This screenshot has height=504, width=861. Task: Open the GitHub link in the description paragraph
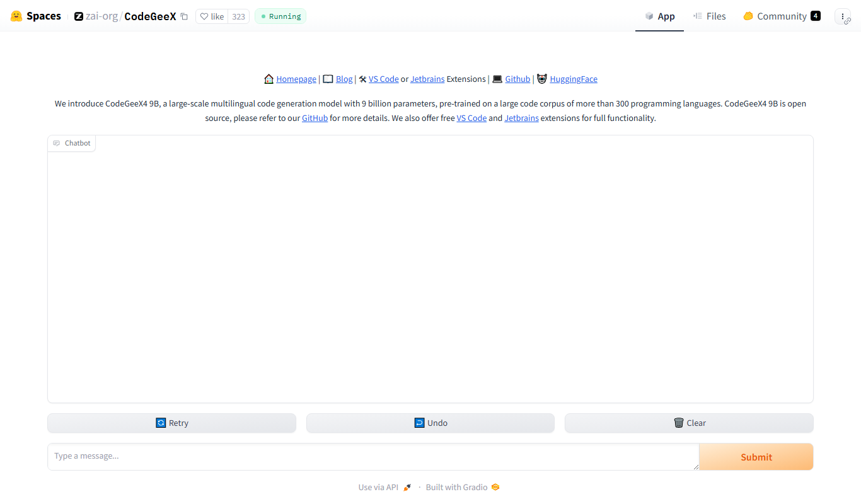[x=315, y=118]
